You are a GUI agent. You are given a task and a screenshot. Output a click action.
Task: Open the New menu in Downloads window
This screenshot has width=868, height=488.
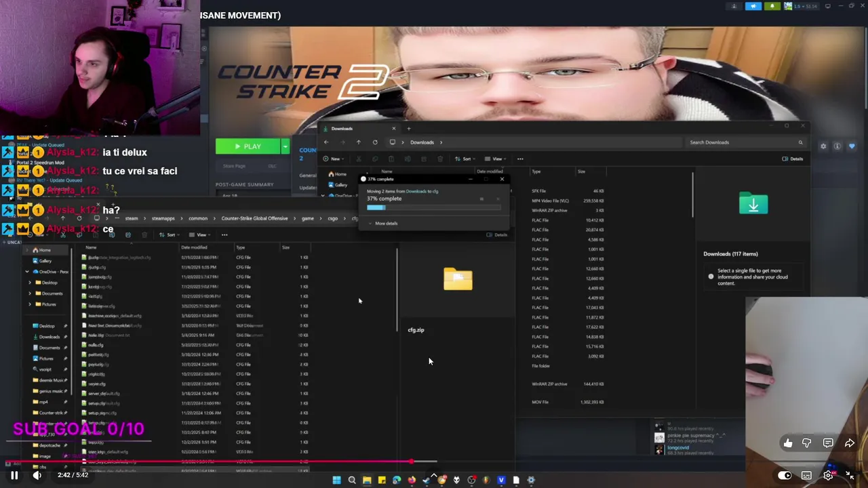332,159
